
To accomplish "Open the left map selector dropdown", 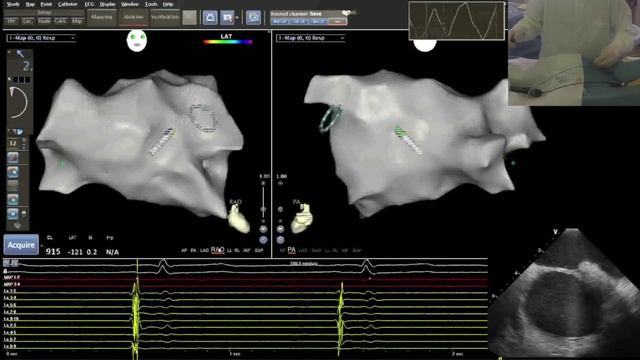I will coord(41,38).
